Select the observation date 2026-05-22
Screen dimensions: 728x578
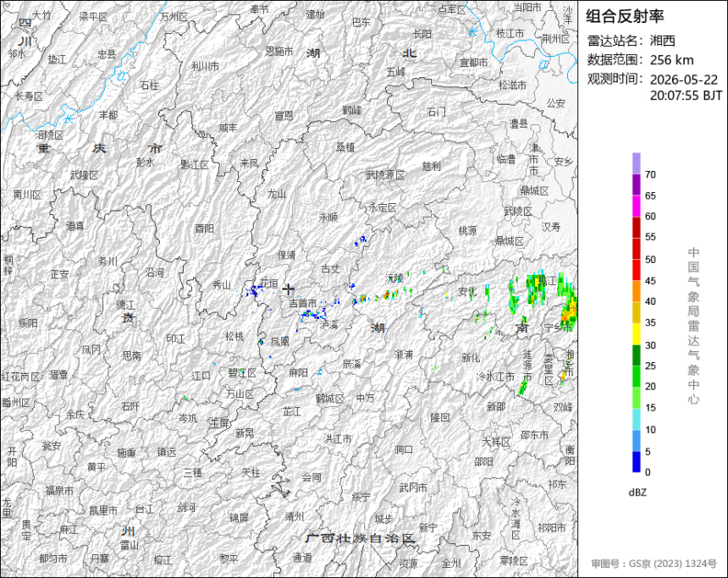683,80
